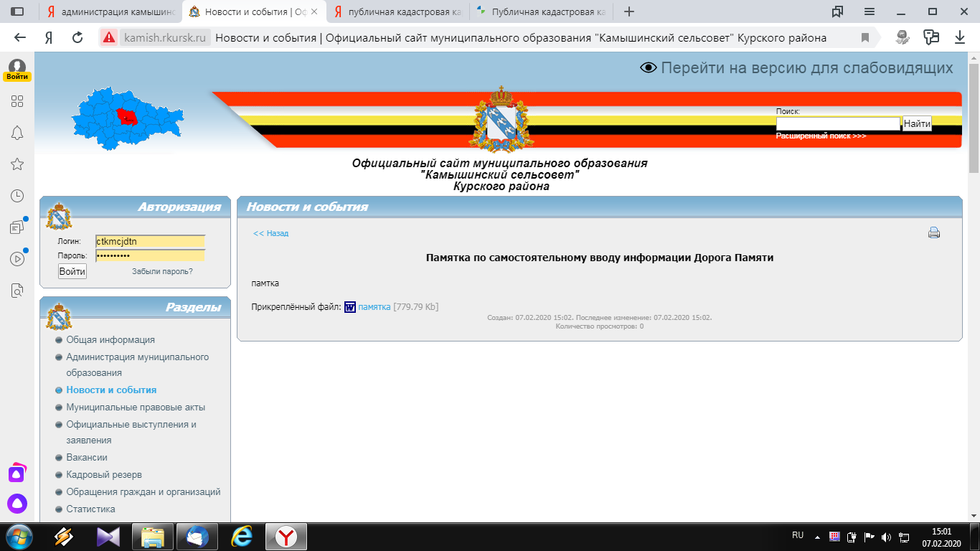980x551 pixels.
Task: Click the bookmark icon in address bar
Action: click(x=865, y=38)
